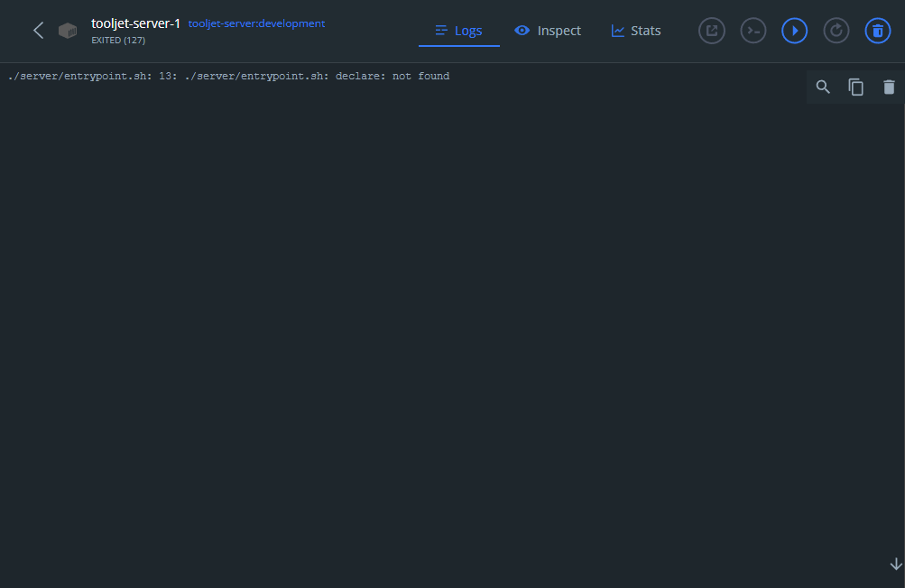This screenshot has height=588, width=905.
Task: Restart the container with circular arrow
Action: click(x=836, y=31)
